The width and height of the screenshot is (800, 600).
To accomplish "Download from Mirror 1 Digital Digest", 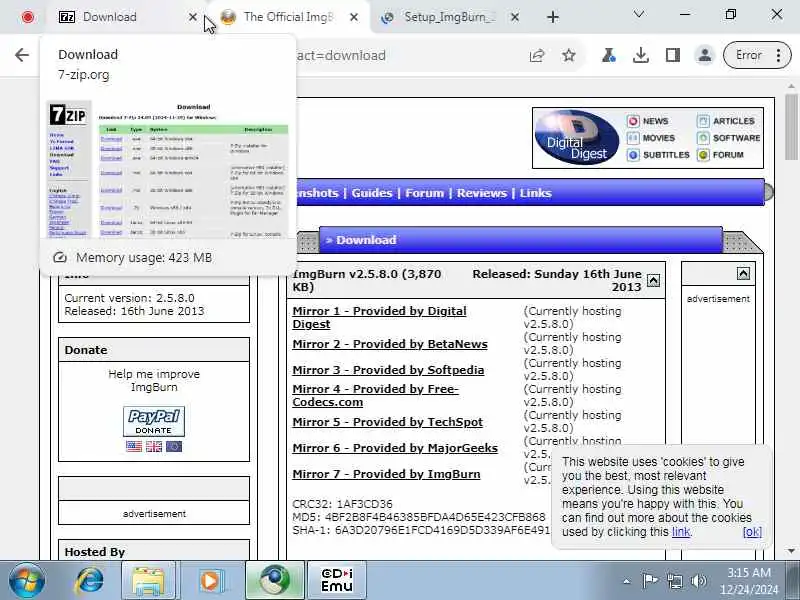I will point(379,317).
